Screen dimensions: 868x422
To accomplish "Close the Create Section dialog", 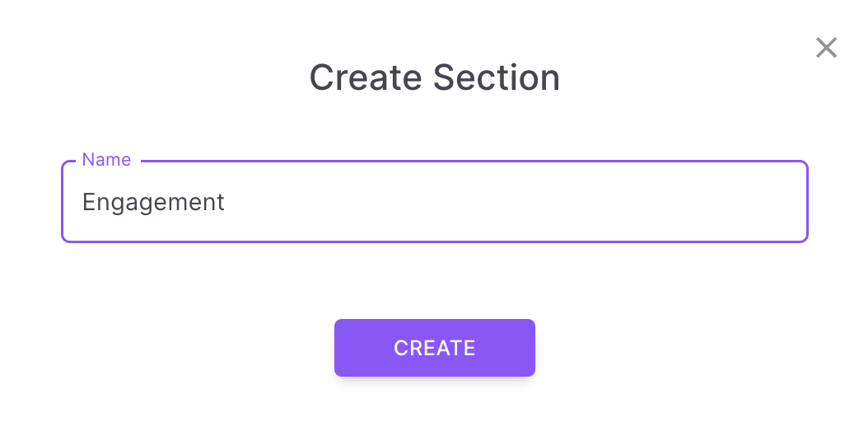I will point(826,48).
